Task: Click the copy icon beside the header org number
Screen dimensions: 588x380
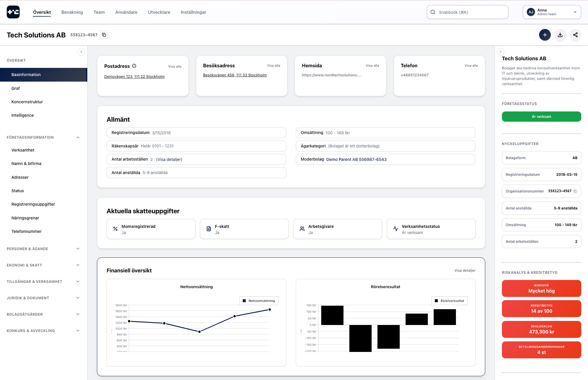Action: [104, 35]
